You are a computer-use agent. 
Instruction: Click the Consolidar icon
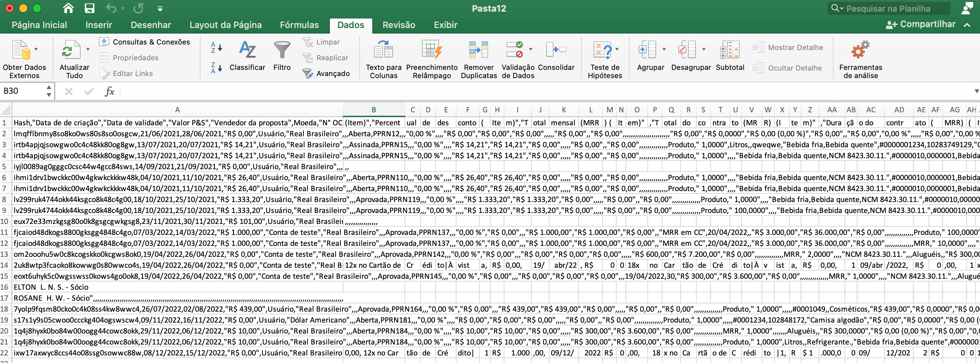556,50
